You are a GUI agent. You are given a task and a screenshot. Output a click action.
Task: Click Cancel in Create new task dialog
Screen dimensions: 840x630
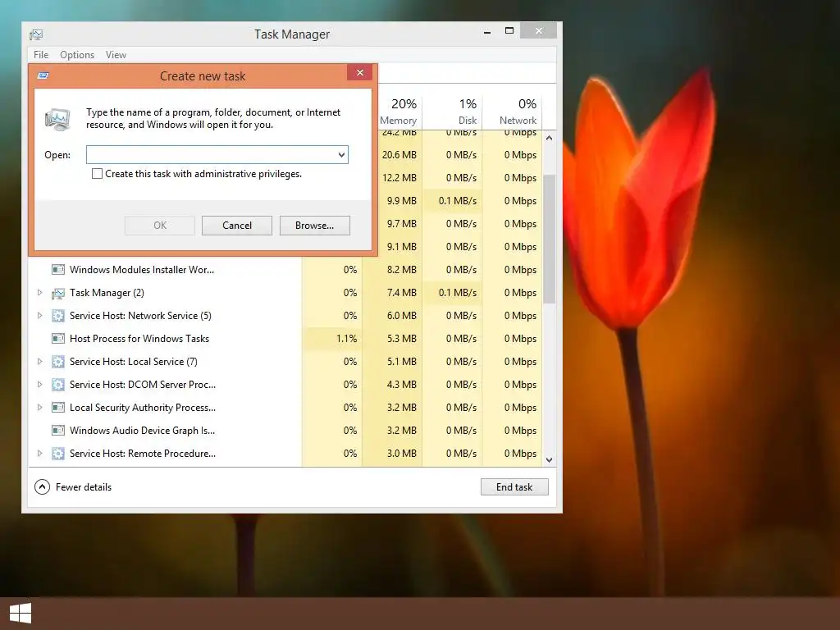tap(237, 226)
